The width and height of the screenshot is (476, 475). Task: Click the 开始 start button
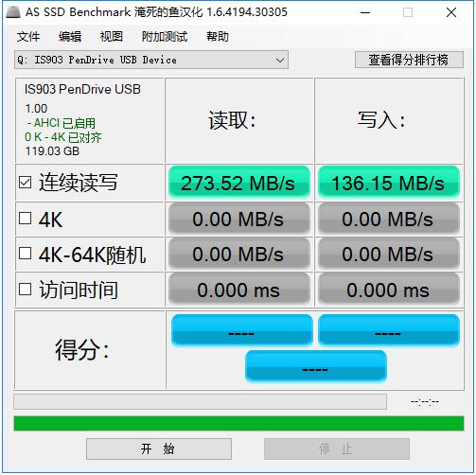click(159, 449)
